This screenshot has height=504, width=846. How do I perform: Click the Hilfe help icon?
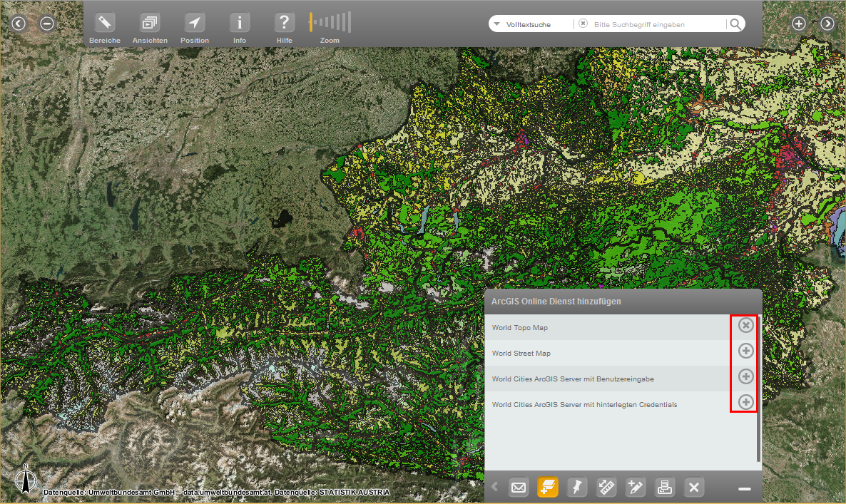pos(284,21)
